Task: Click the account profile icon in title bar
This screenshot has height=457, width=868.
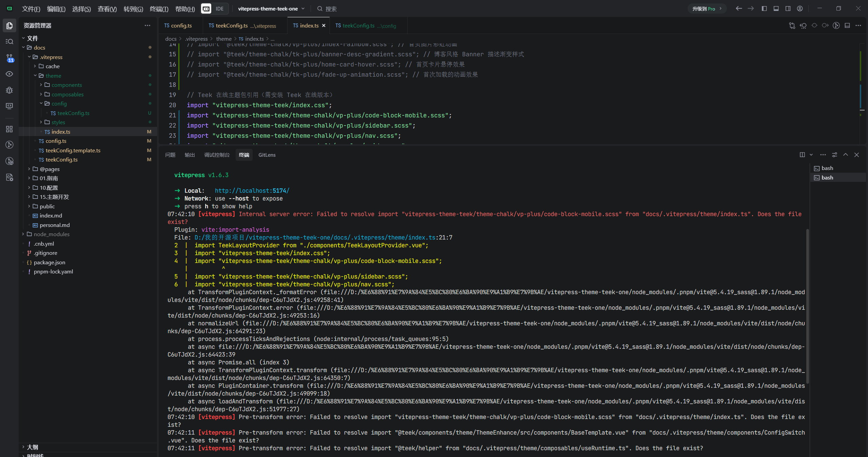Action: (800, 8)
